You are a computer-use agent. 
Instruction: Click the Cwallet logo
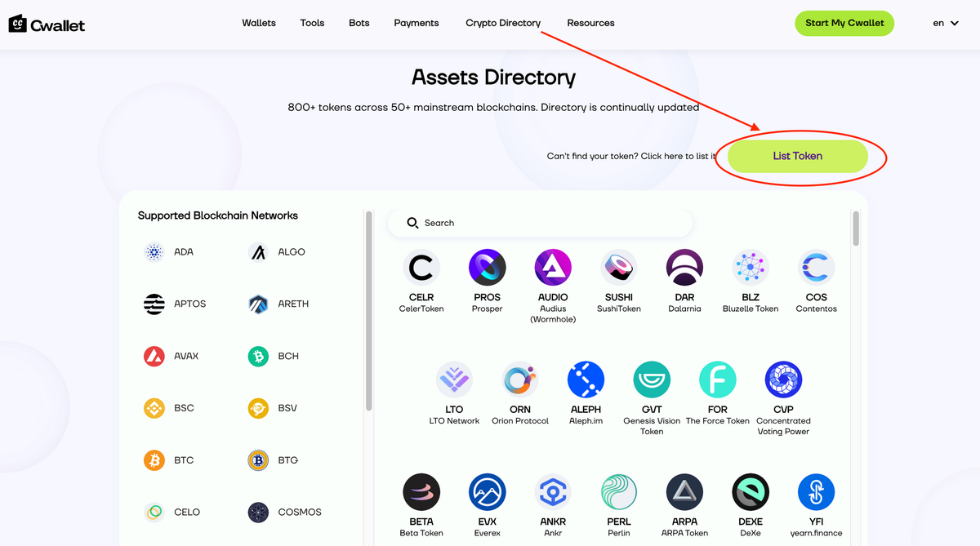click(47, 24)
